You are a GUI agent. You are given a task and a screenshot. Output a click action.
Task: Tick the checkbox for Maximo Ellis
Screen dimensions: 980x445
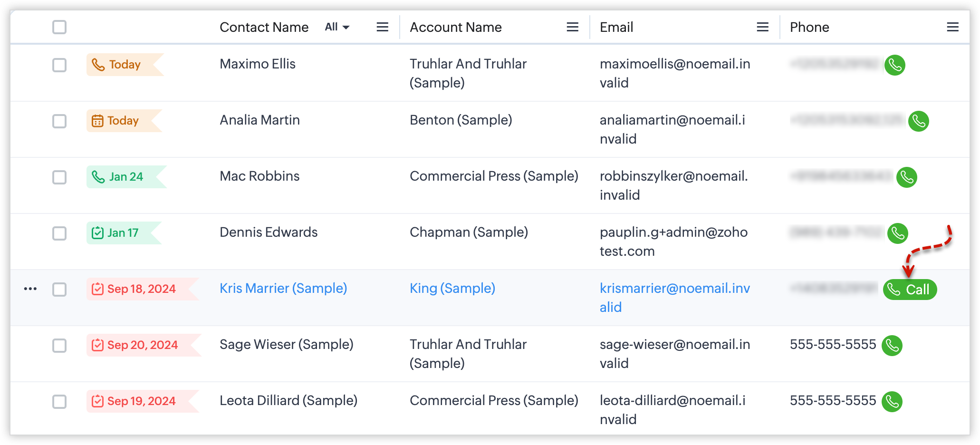[59, 65]
